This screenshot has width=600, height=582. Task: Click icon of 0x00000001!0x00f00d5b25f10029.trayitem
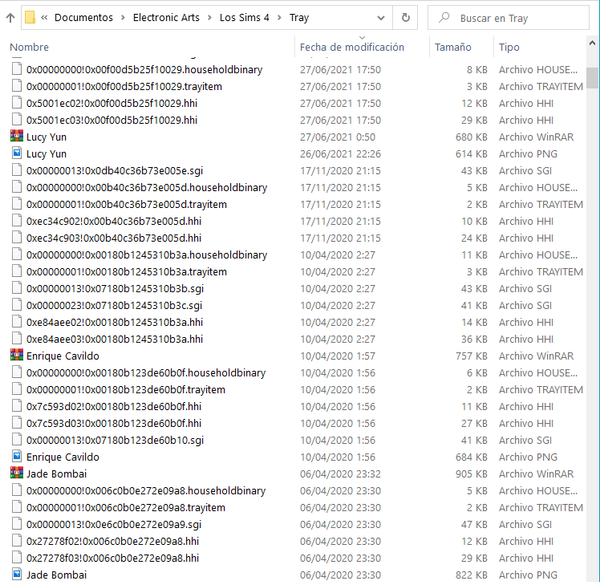[x=16, y=86]
